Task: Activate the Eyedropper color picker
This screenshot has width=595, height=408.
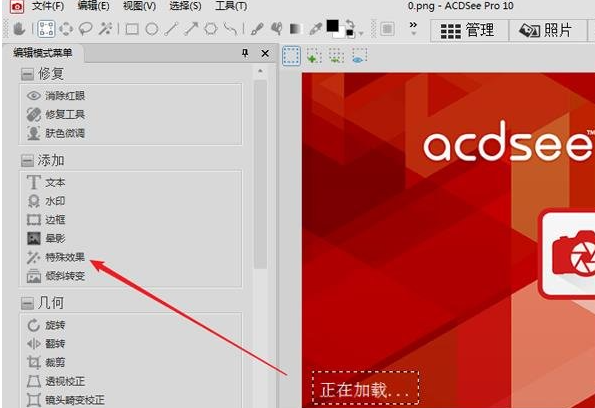Action: click(315, 29)
